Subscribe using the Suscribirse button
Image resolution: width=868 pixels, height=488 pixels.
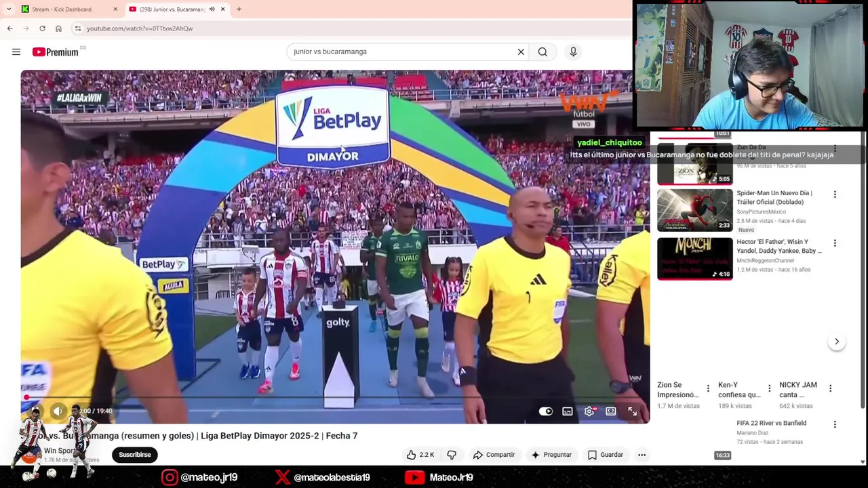pyautogui.click(x=135, y=455)
